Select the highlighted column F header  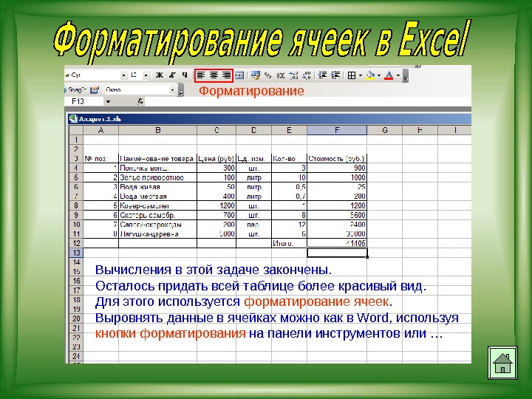[337, 130]
